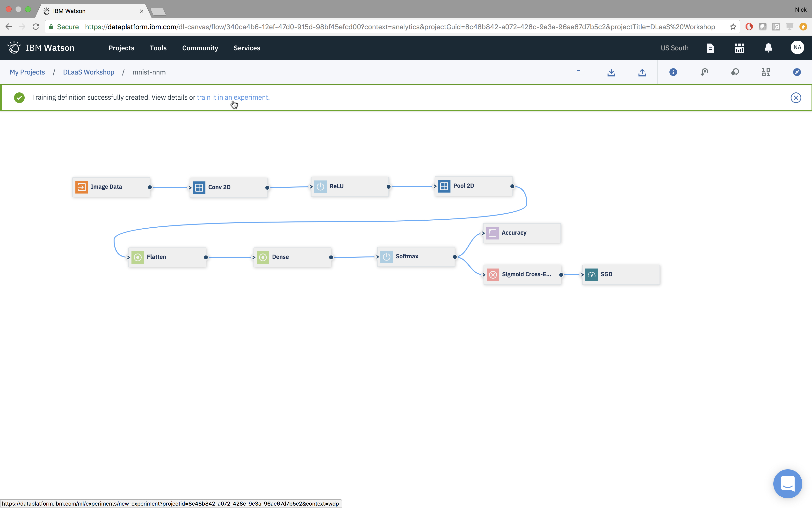Select the US South region

[674, 48]
